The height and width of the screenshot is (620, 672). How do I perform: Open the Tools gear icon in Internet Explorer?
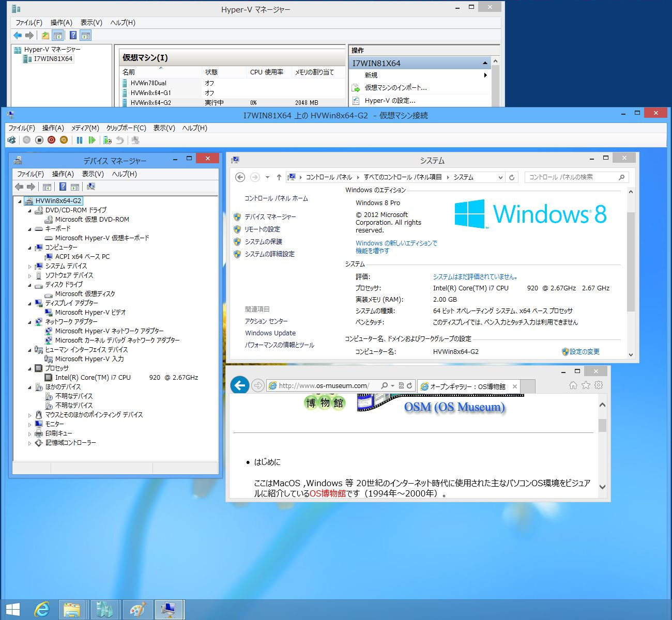599,385
